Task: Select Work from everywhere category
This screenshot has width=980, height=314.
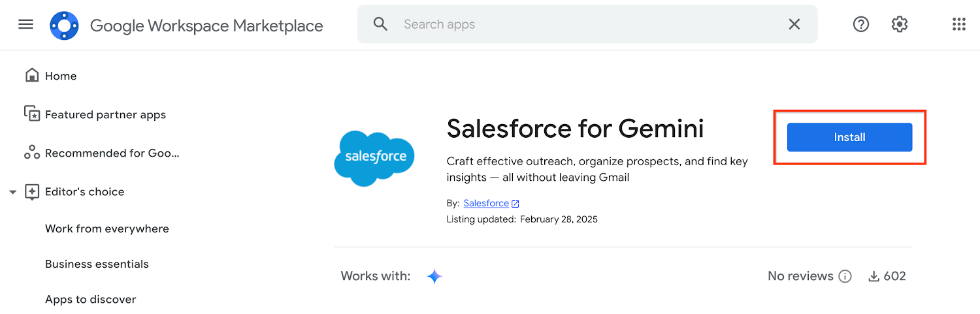Action: [x=106, y=228]
